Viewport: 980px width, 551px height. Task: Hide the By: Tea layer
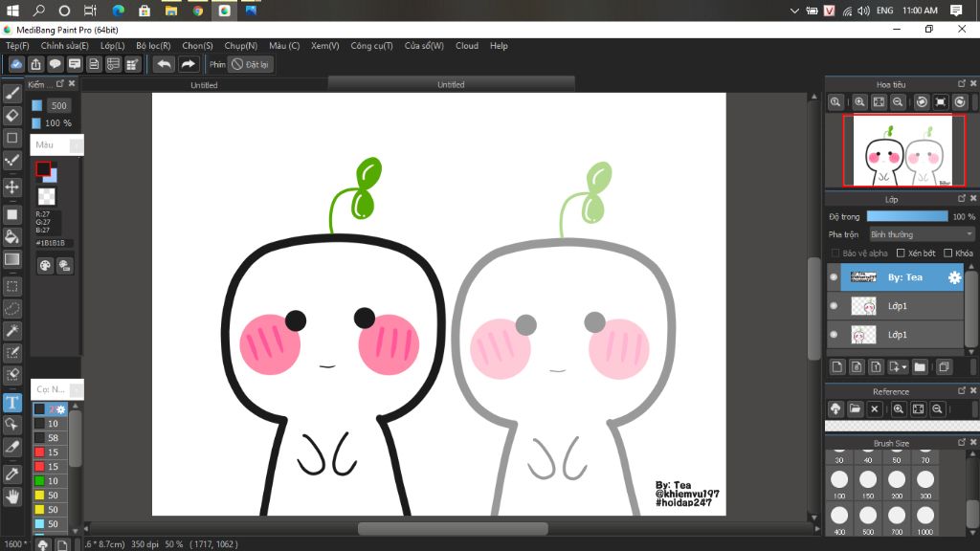click(x=834, y=277)
